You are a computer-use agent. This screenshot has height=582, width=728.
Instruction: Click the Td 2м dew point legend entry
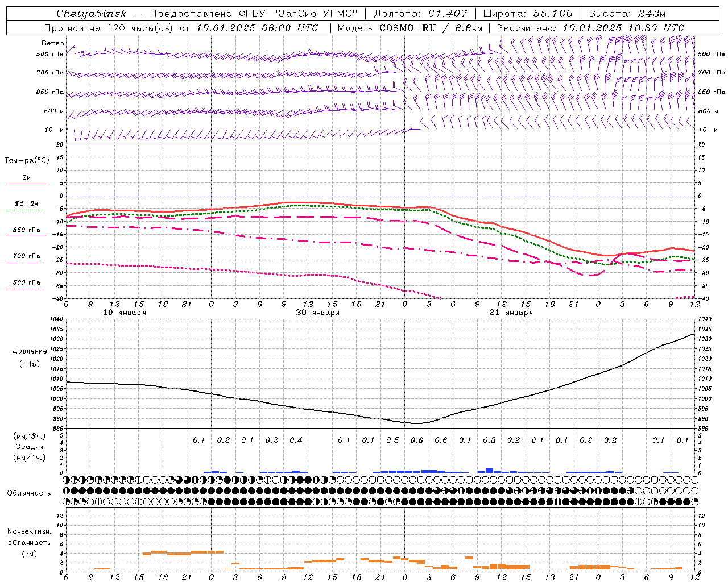click(27, 203)
